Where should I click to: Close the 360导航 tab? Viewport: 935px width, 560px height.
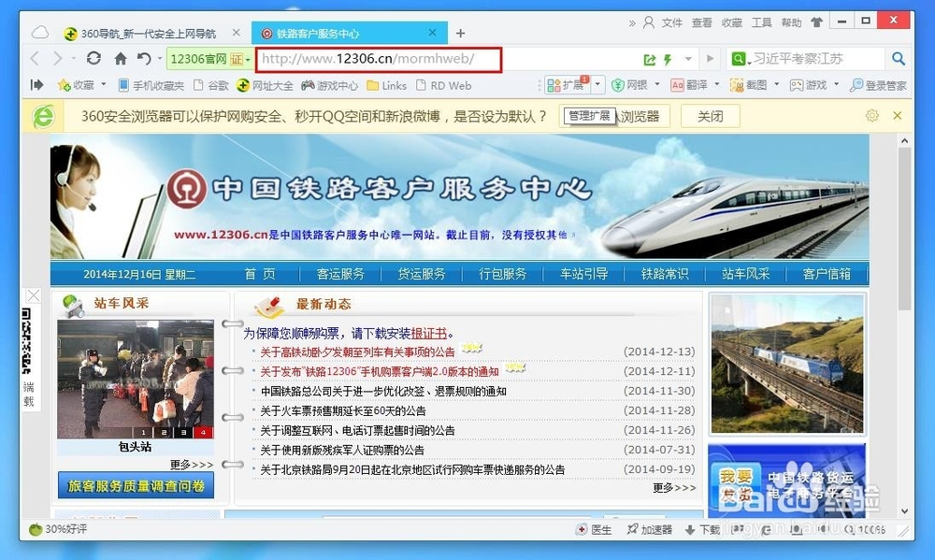click(237, 33)
